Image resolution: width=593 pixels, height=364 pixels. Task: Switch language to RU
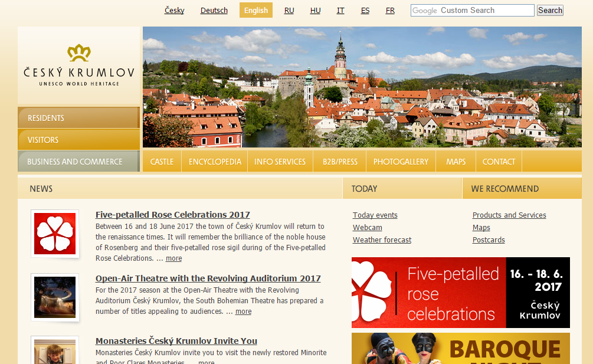pyautogui.click(x=289, y=10)
